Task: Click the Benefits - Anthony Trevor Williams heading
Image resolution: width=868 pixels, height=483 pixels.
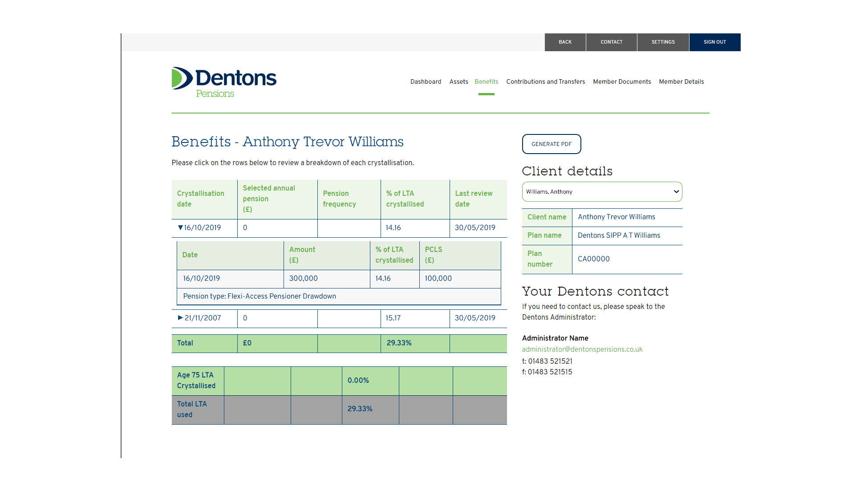Action: pos(288,142)
